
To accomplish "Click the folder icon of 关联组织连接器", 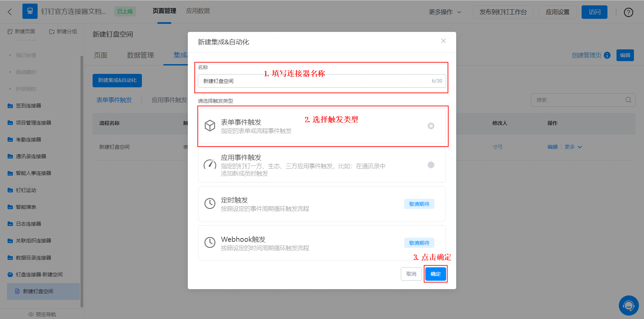I will [10, 241].
